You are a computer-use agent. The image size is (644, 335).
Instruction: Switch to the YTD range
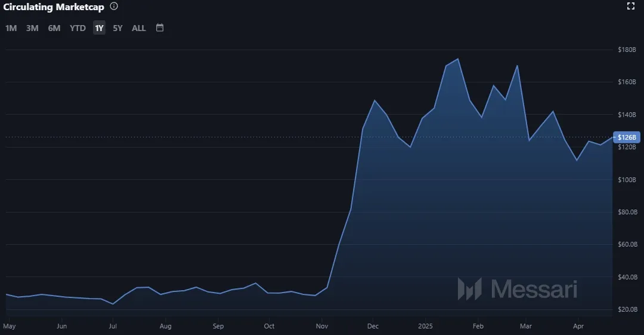click(x=78, y=28)
